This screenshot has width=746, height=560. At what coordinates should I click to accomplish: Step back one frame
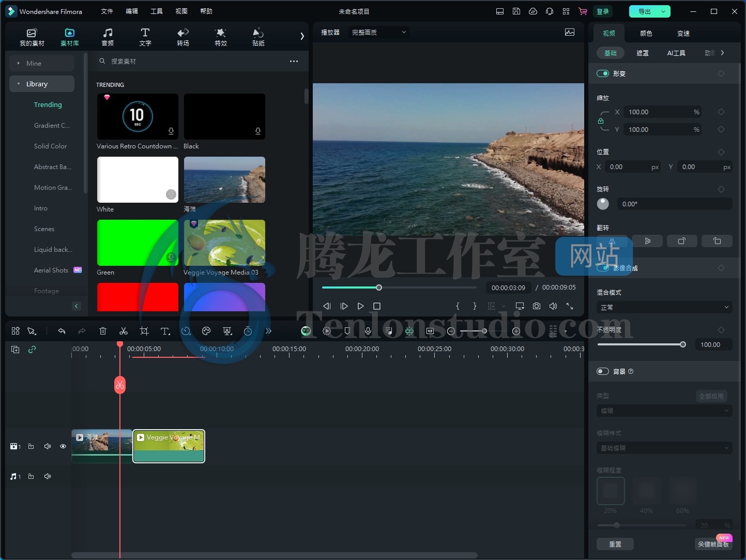point(327,306)
